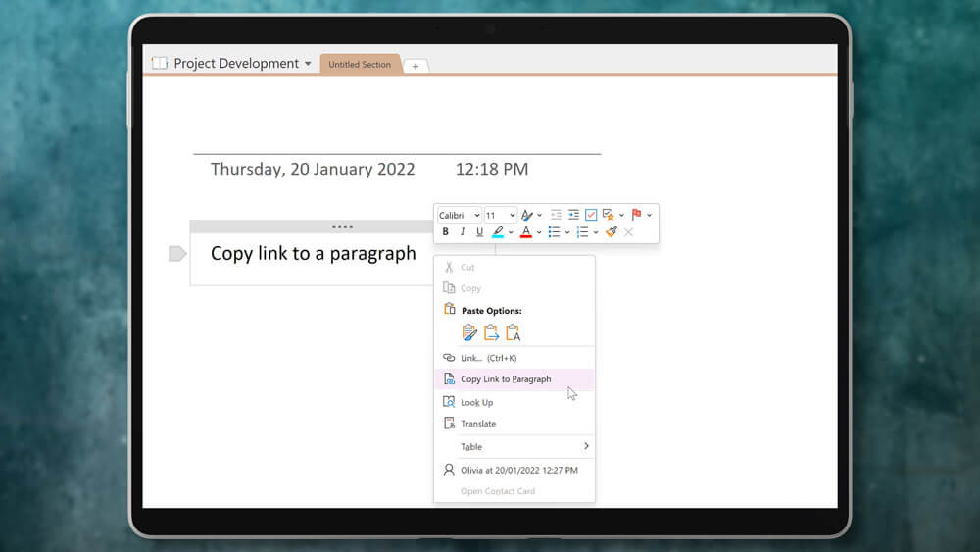The height and width of the screenshot is (552, 980).
Task: Select Copy Link to Paragraph
Action: (506, 379)
